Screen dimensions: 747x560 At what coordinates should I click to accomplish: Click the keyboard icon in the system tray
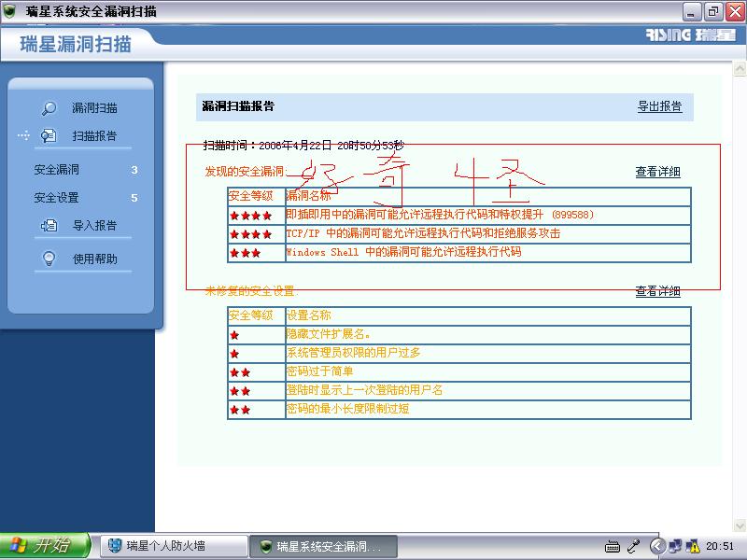coord(613,546)
